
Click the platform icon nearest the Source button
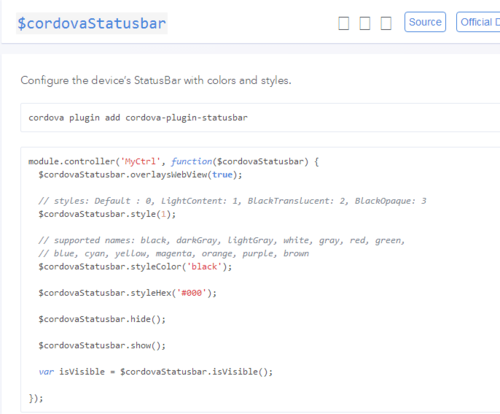pyautogui.click(x=386, y=23)
